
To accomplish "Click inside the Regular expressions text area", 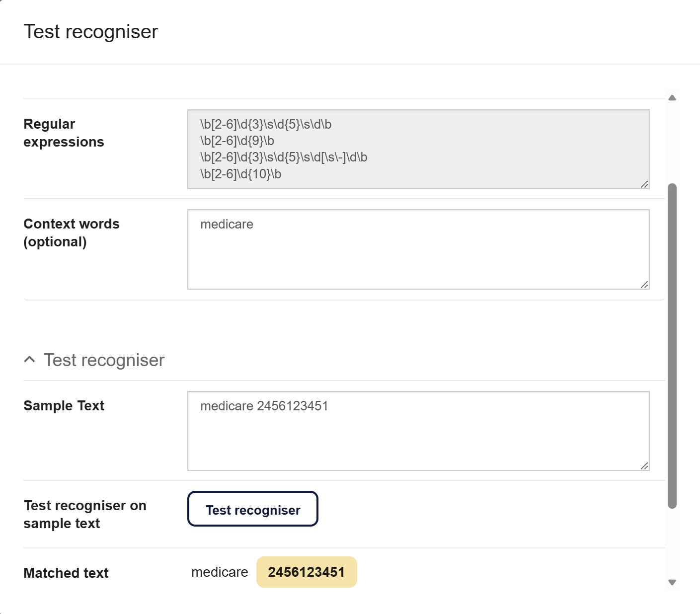I will [418, 149].
